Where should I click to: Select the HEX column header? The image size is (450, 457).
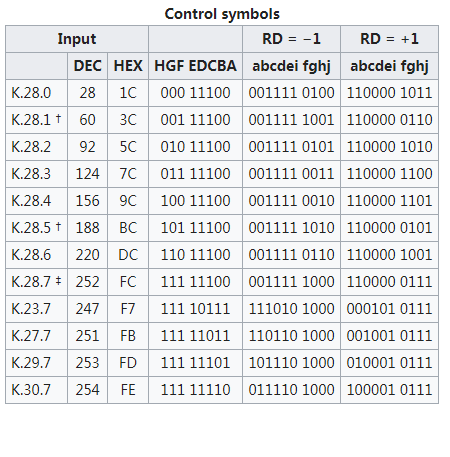pyautogui.click(x=128, y=66)
